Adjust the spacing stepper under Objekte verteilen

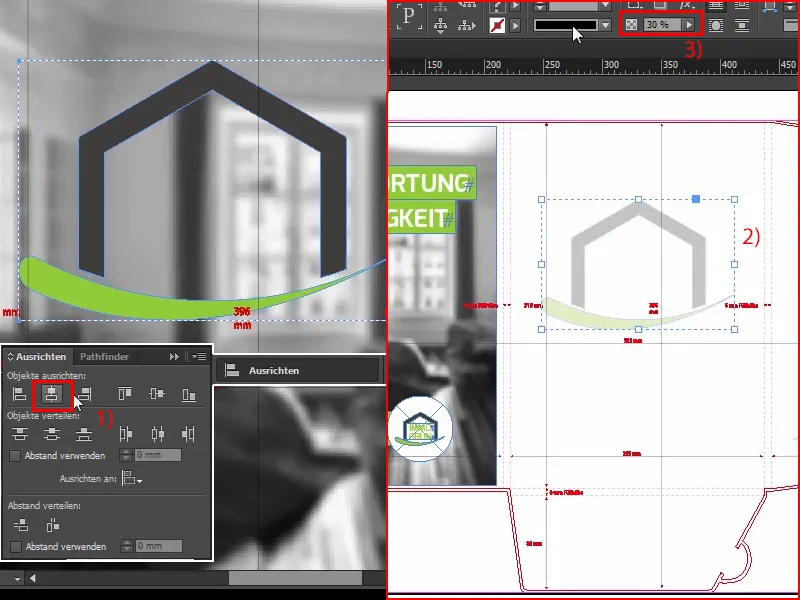click(126, 455)
